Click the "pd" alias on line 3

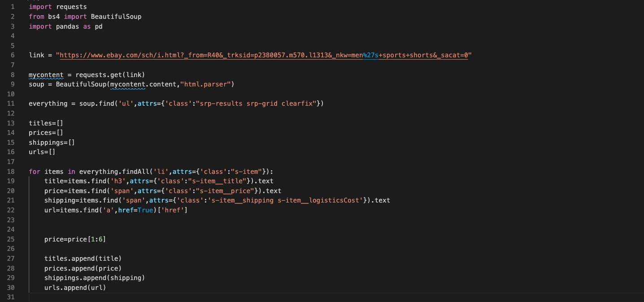click(x=98, y=26)
